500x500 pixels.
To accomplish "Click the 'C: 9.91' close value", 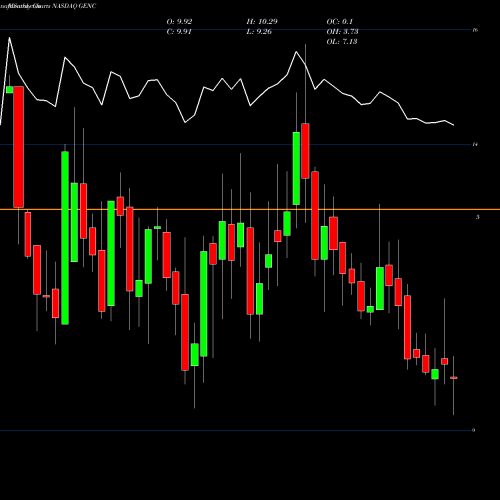I will point(179,32).
